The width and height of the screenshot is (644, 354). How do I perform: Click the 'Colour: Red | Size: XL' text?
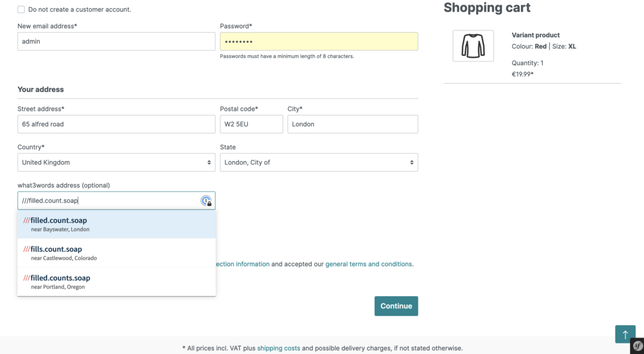pos(544,46)
